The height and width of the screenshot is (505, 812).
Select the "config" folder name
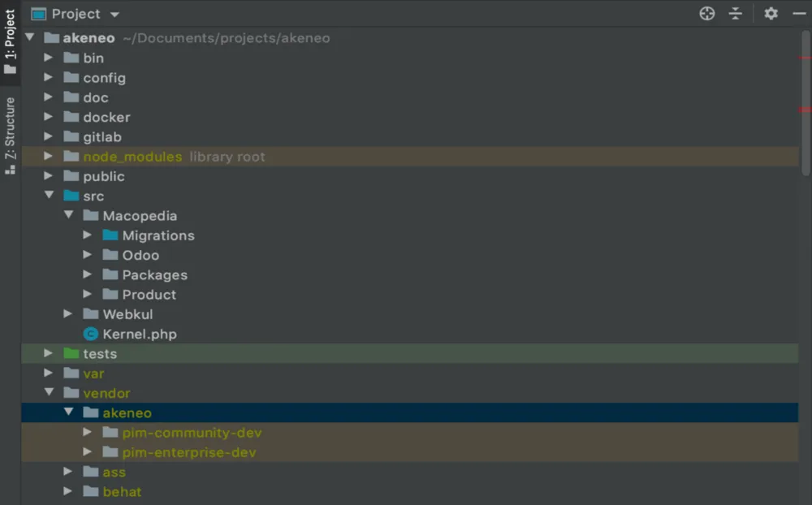(105, 78)
